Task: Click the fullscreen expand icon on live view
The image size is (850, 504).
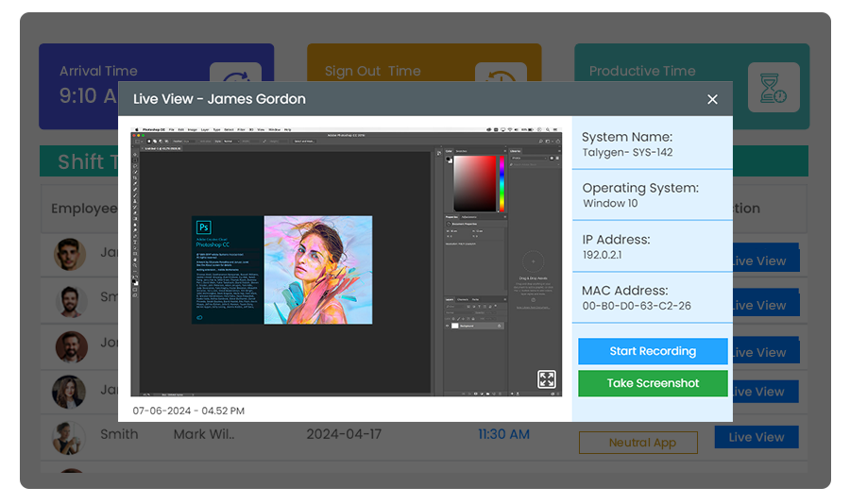Action: pos(547,379)
